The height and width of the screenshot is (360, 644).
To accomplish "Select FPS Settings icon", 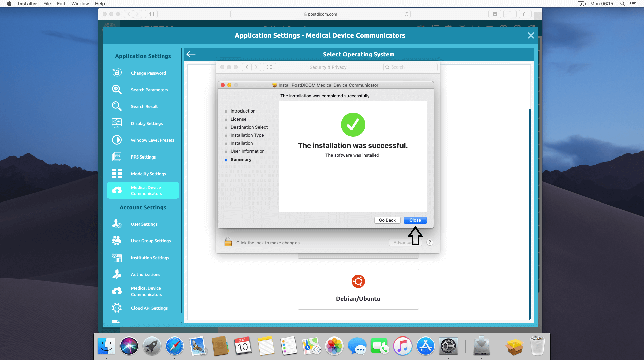I will [x=117, y=156].
